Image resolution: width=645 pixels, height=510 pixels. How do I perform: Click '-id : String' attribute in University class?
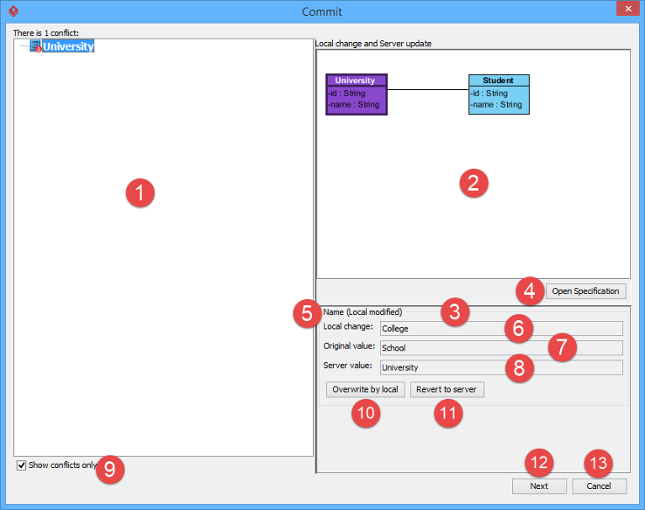click(347, 93)
